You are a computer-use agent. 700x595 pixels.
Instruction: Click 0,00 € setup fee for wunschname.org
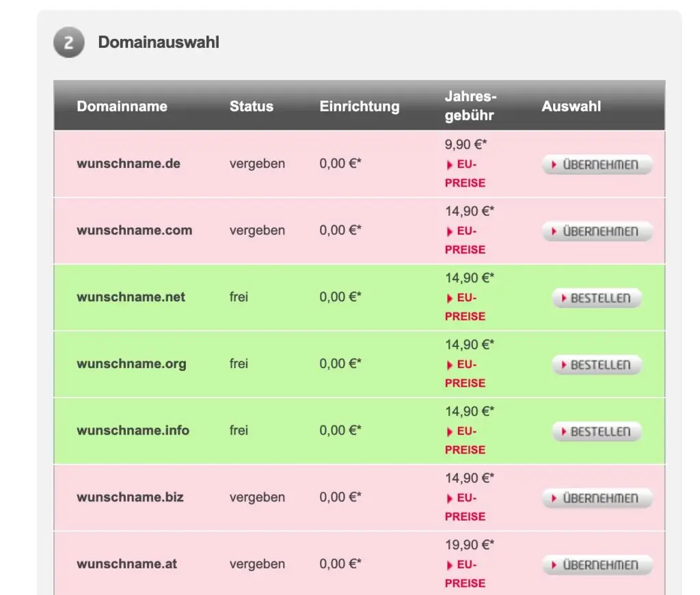coord(340,364)
